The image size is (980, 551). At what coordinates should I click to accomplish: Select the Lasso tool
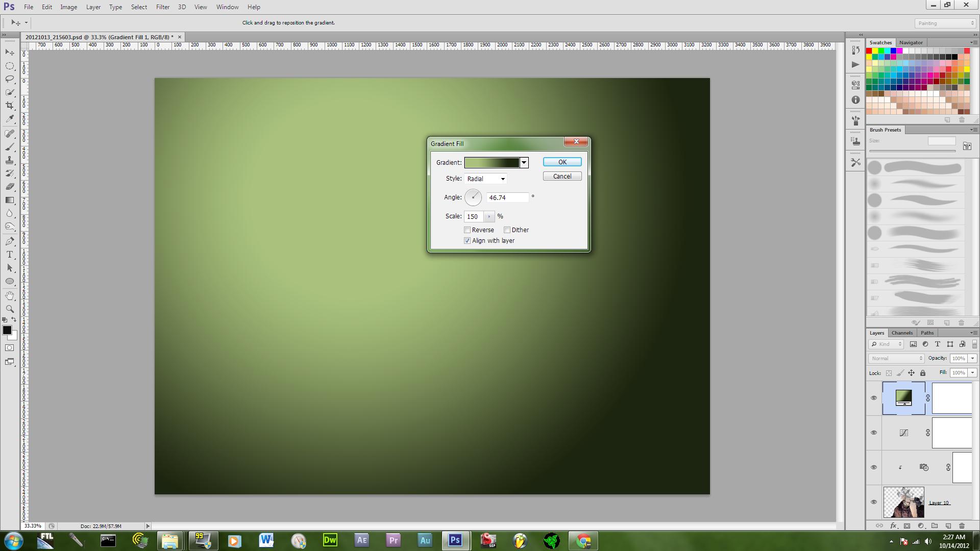pyautogui.click(x=10, y=79)
